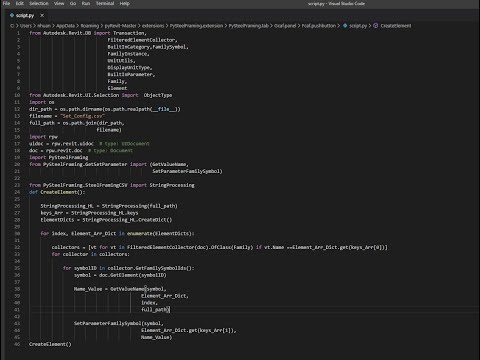This screenshot has height=360, width=480.
Task: Click doc.GetElement(symbolID) on line 36
Action: pyautogui.click(x=133, y=275)
